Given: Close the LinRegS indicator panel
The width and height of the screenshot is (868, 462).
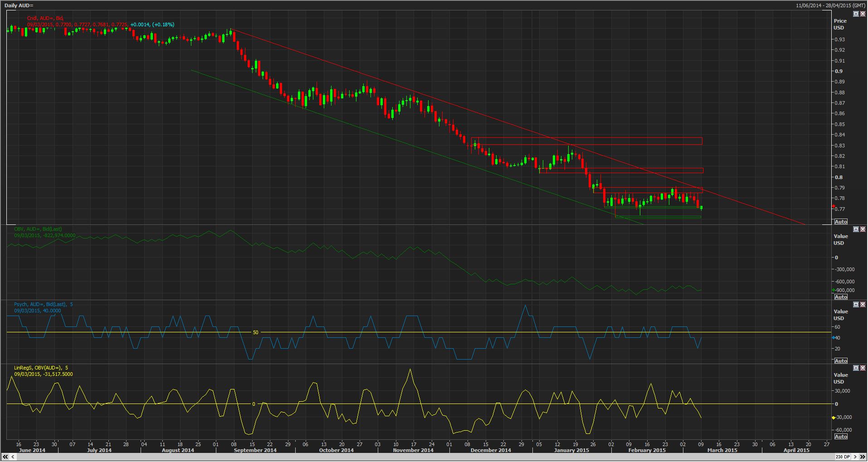Looking at the screenshot, I should point(863,368).
